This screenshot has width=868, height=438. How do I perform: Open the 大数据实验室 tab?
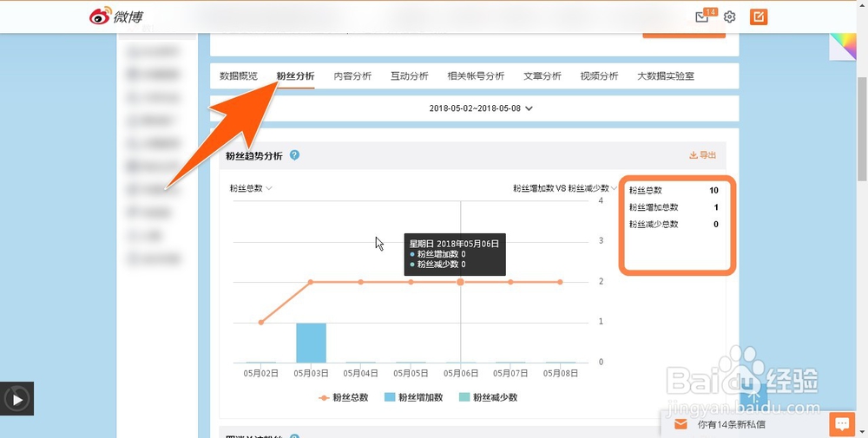666,76
